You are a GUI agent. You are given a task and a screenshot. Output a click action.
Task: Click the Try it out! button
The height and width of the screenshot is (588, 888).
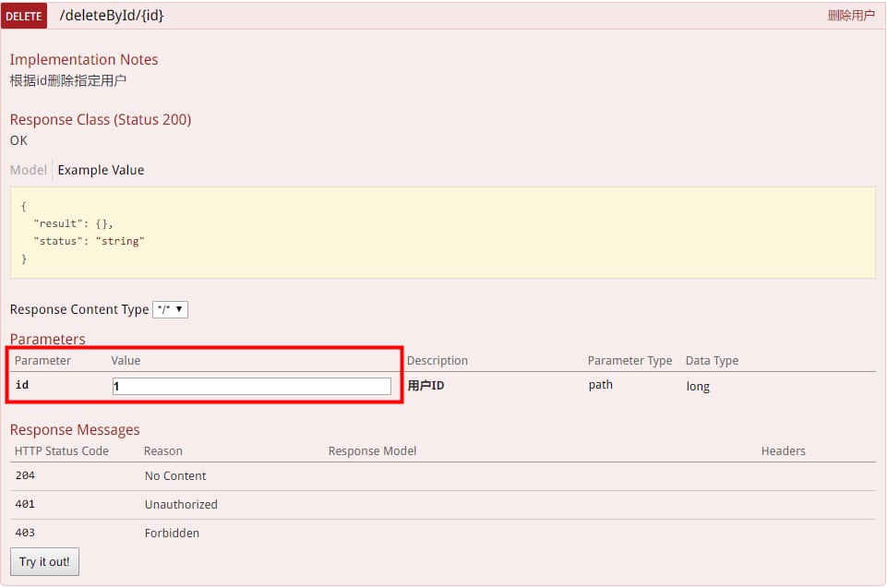click(44, 561)
